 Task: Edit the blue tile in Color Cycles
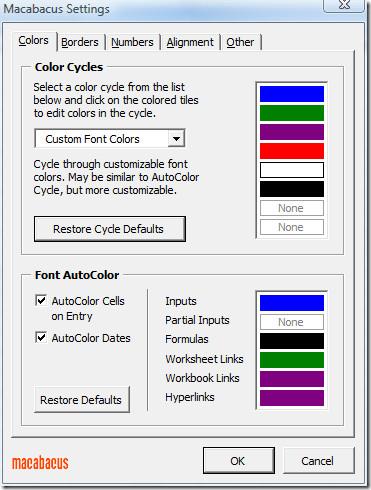(292, 94)
